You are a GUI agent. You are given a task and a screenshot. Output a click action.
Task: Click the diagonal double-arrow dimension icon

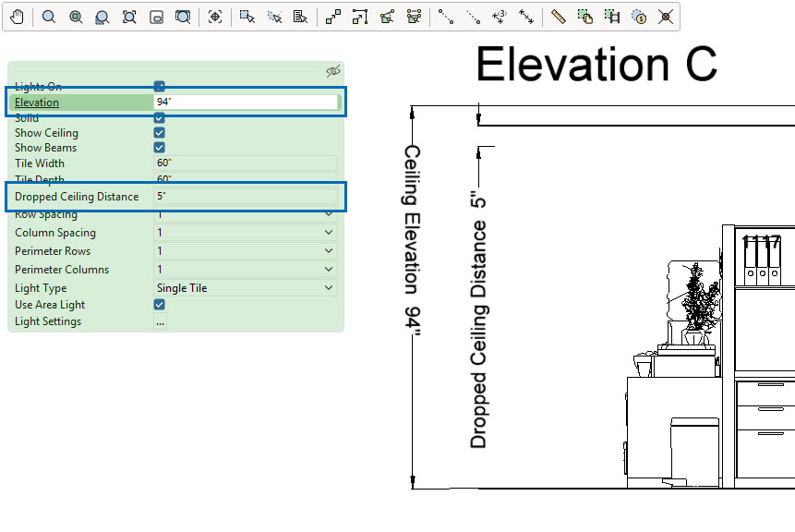coord(526,17)
